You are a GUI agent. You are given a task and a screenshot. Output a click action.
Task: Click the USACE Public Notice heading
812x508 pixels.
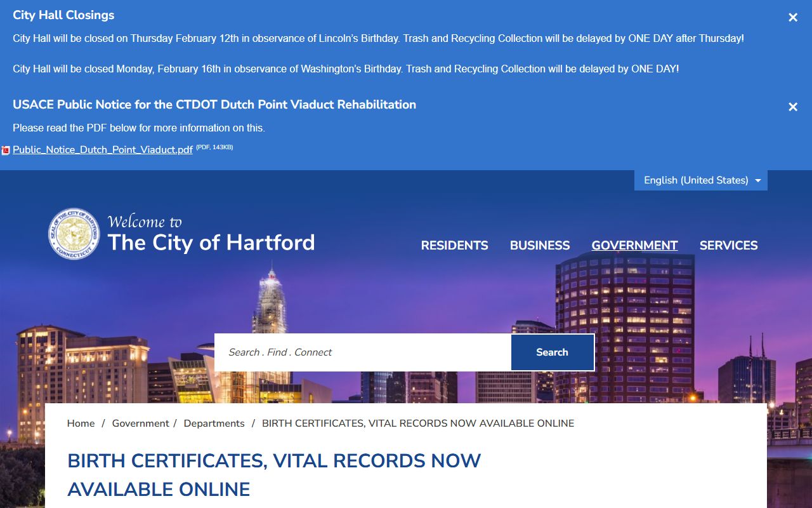pyautogui.click(x=214, y=105)
